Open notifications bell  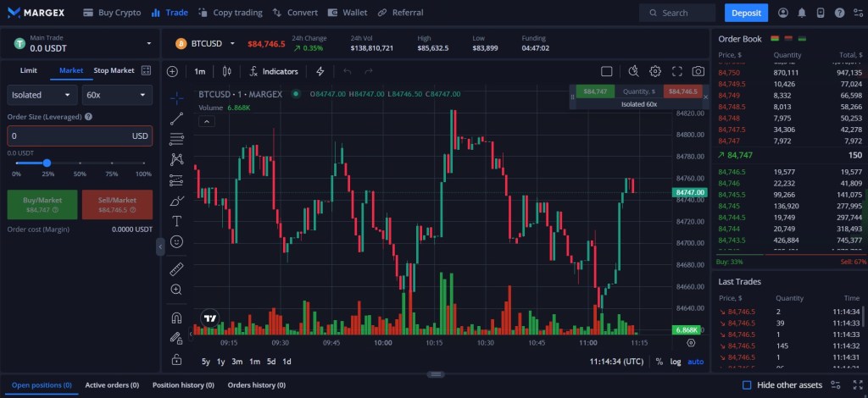coord(802,13)
